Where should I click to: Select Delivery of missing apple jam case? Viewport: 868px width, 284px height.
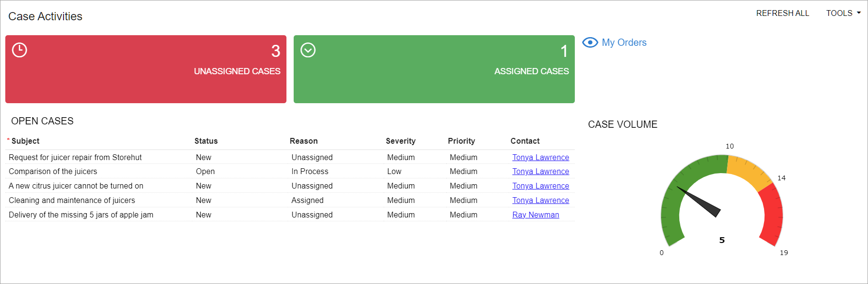pyautogui.click(x=290, y=215)
